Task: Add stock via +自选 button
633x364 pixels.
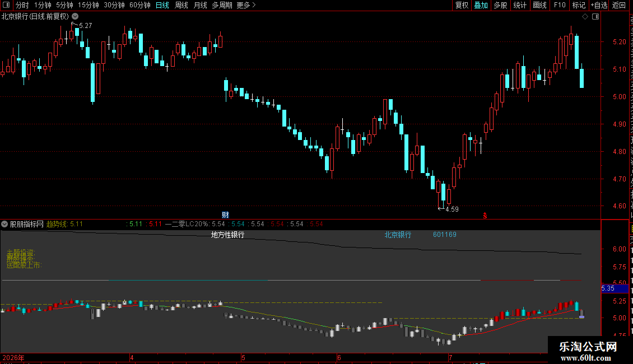Action: pos(599,5)
